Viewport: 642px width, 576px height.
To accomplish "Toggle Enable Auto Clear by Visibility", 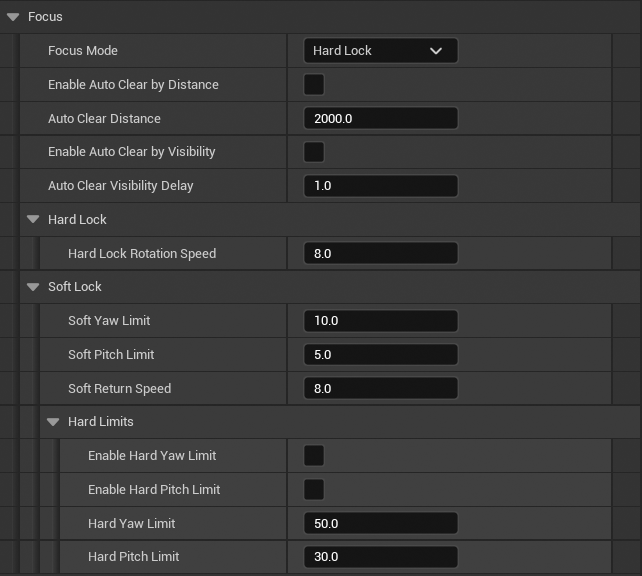I will pos(314,152).
